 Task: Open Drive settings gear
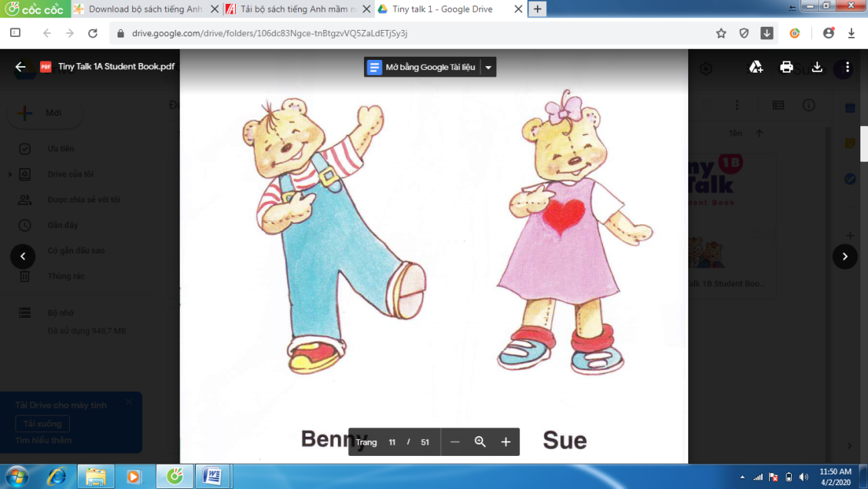click(x=706, y=68)
